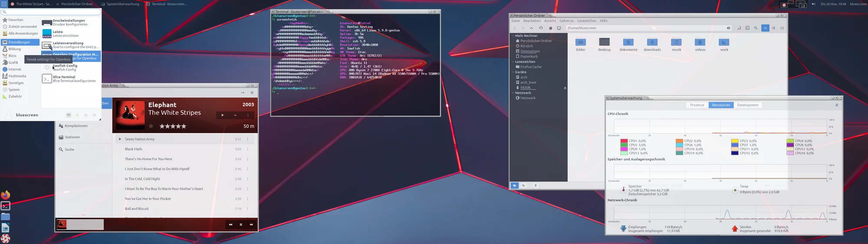The image size is (868, 244).
Task: Eject the MUSIK device
Action: (x=565, y=88)
